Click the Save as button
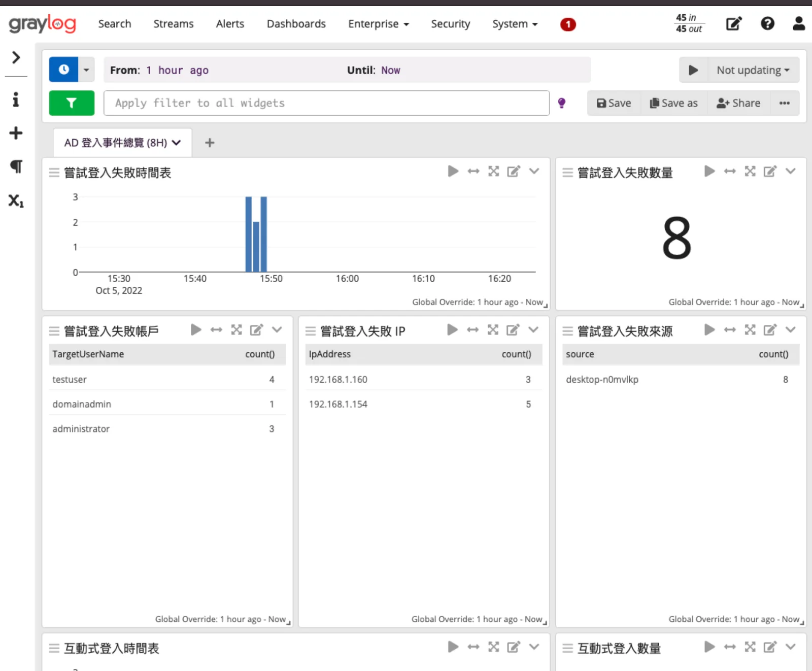This screenshot has width=812, height=671. 674,103
